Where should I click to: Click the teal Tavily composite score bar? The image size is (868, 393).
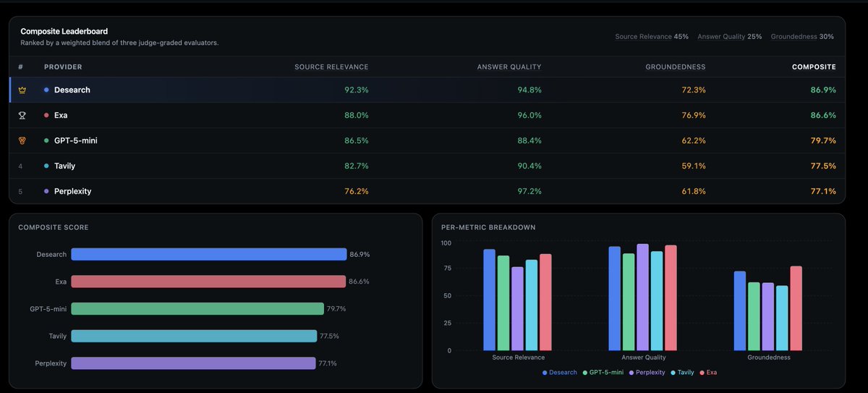click(194, 336)
